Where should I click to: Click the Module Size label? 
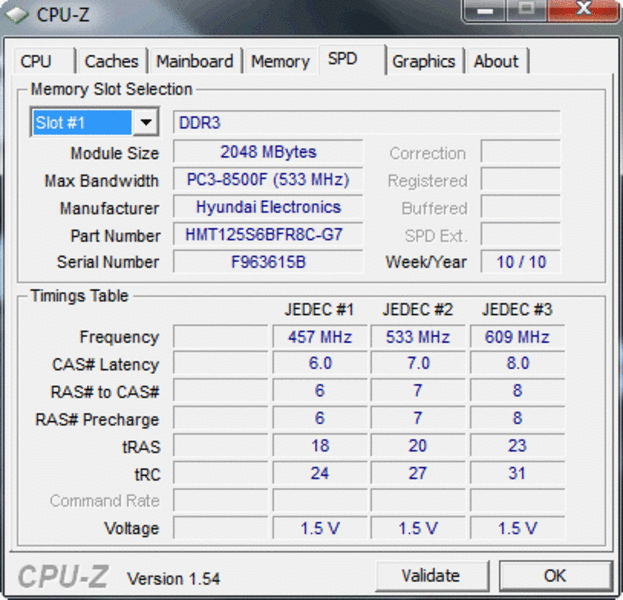115,153
